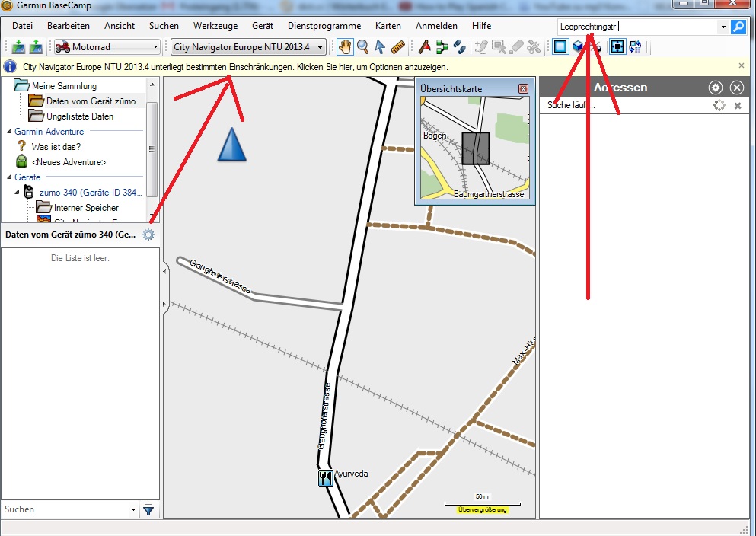Click the grayed pencil insert tool
Screen dimensions: 756x536
pyautogui.click(x=481, y=46)
